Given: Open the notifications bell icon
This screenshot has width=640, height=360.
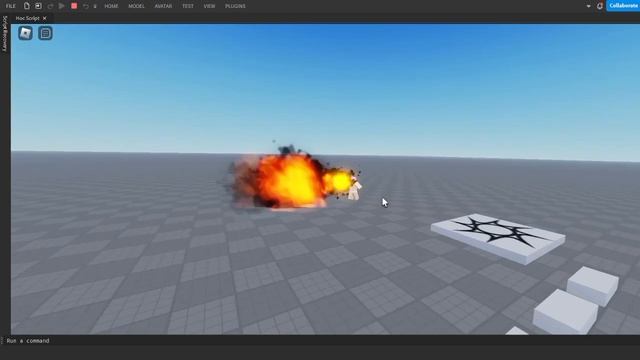Looking at the screenshot, I should 600,6.
